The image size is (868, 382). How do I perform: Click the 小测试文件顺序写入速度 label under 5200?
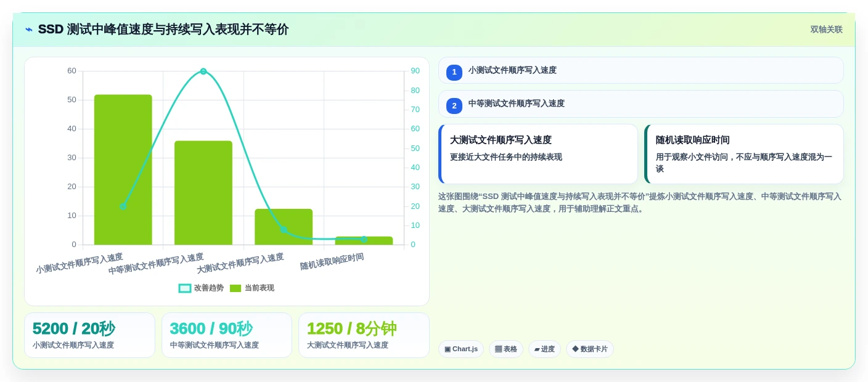click(x=73, y=345)
